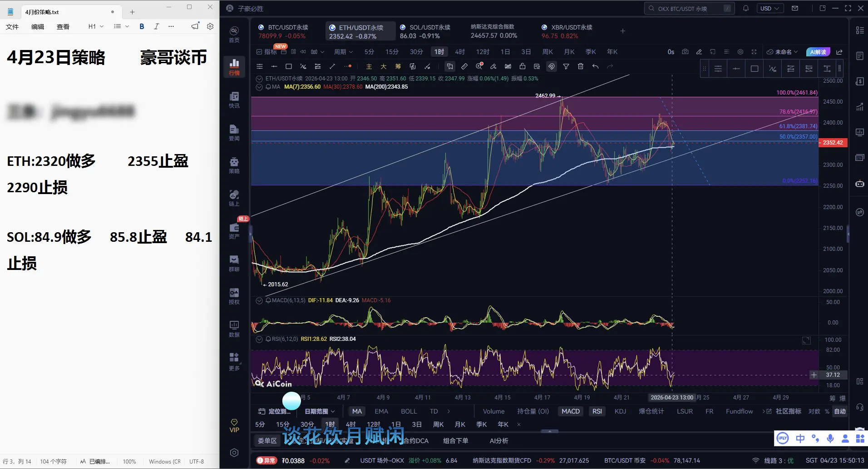Click Notepad italic formatting button
The image size is (868, 469).
coord(156,26)
